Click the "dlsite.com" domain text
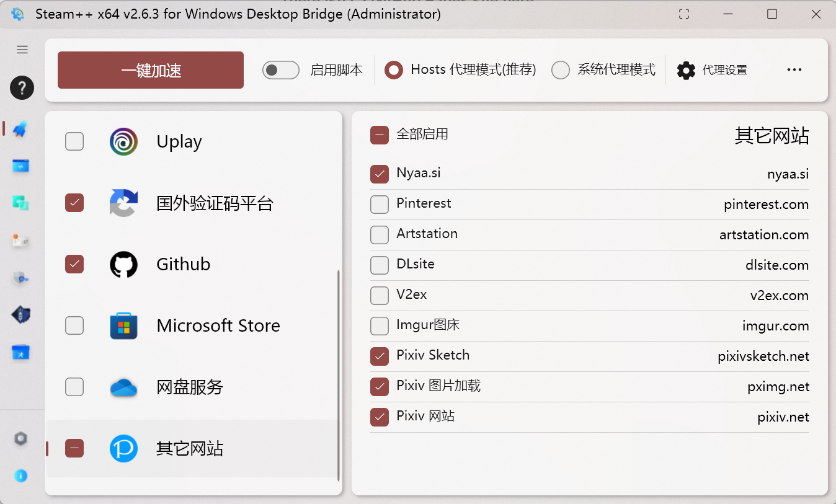 click(x=777, y=265)
